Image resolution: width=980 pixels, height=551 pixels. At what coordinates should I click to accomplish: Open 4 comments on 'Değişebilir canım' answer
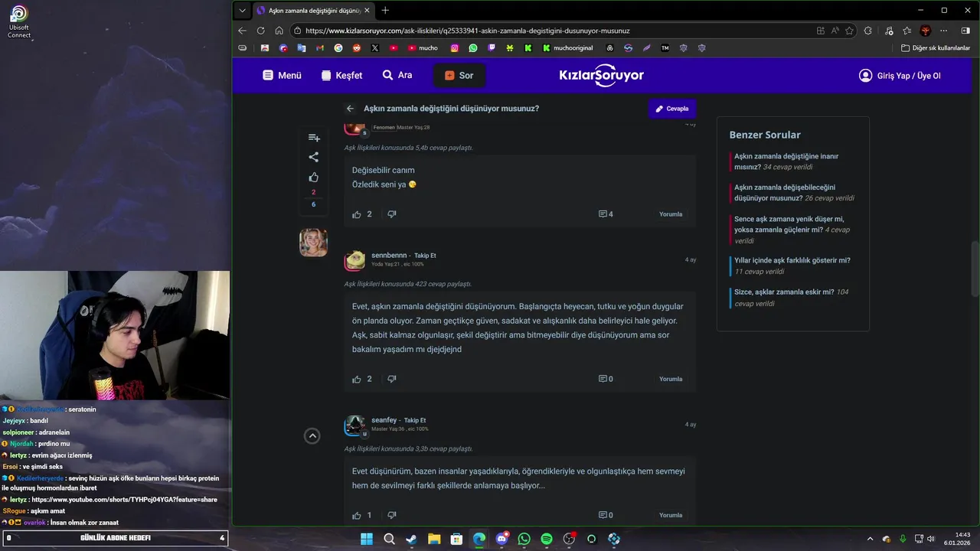606,214
